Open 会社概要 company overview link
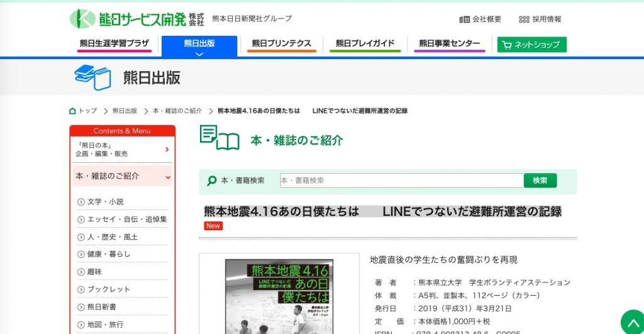Image resolution: width=644 pixels, height=334 pixels. [x=480, y=19]
